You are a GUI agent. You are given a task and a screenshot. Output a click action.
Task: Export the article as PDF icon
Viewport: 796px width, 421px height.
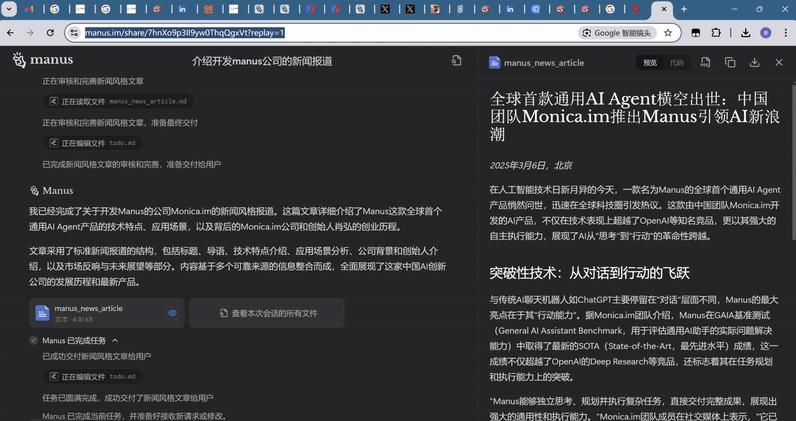(706, 62)
